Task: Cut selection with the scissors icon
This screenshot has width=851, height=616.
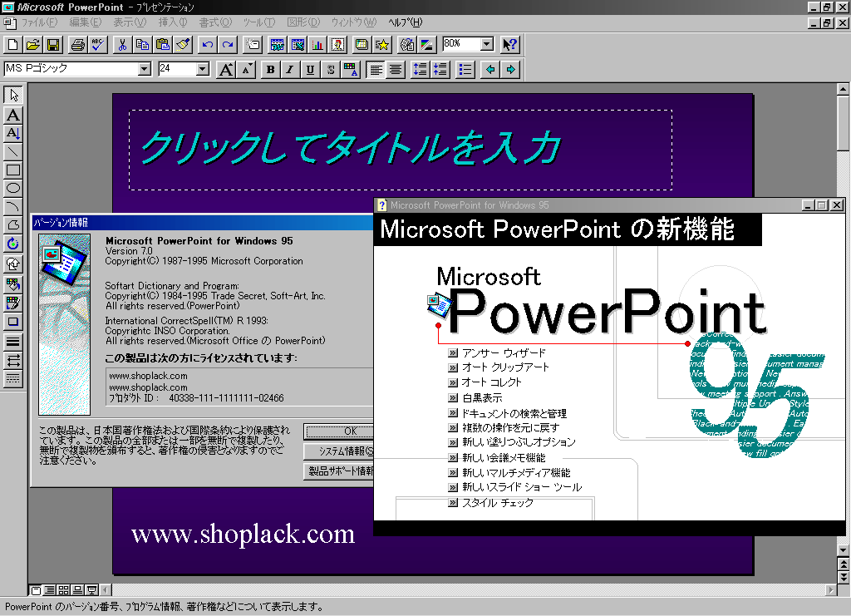Action: 123,45
